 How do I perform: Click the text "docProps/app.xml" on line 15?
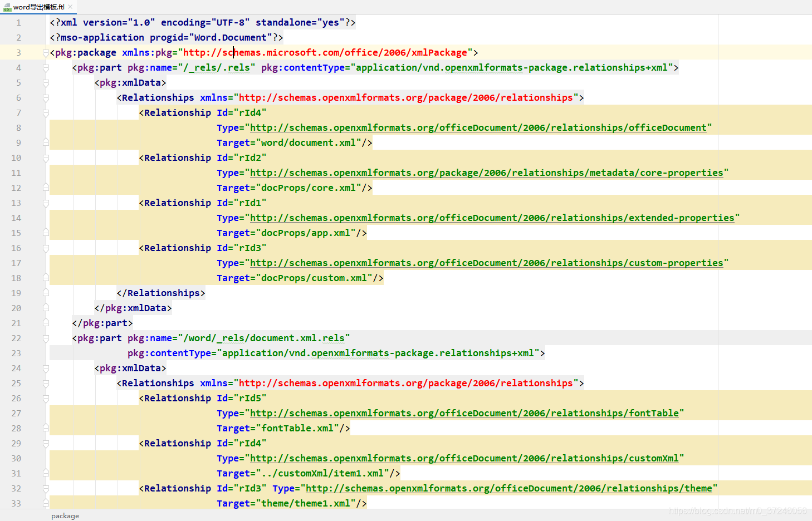(305, 233)
